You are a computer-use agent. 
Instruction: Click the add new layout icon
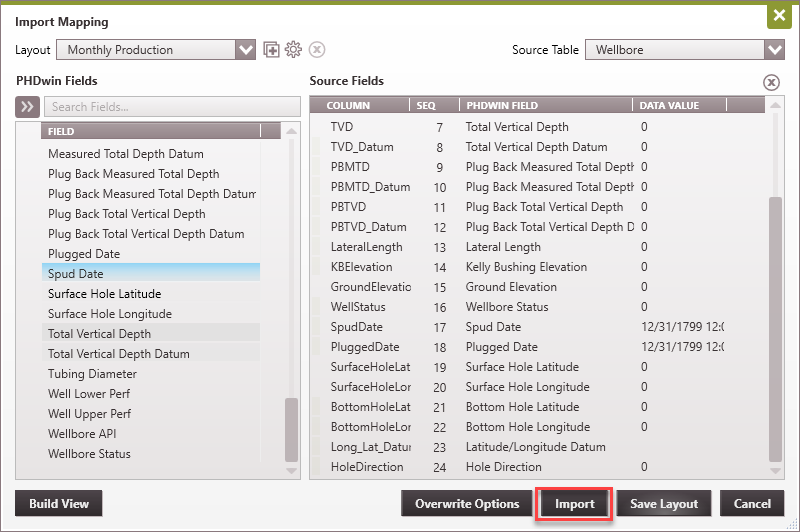click(271, 50)
